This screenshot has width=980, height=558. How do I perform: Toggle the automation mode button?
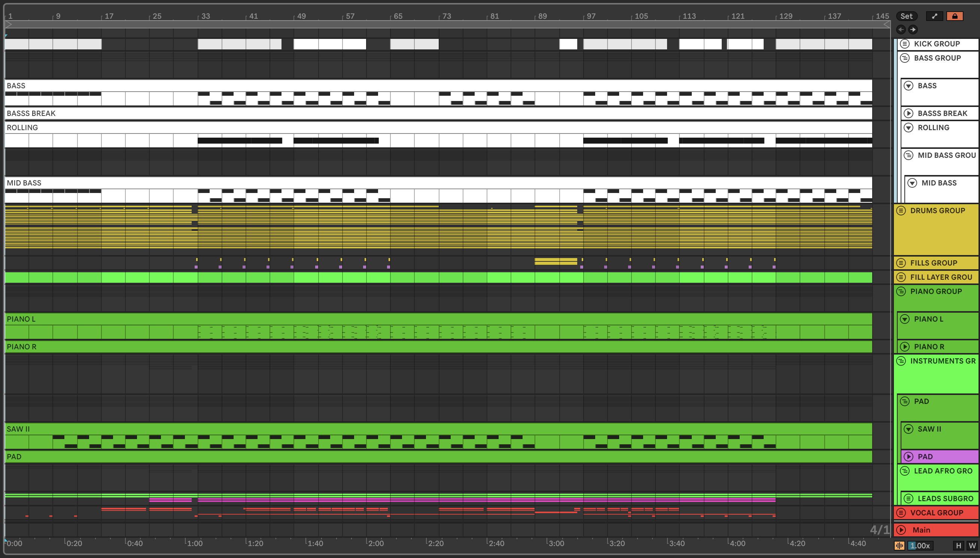pyautogui.click(x=934, y=16)
